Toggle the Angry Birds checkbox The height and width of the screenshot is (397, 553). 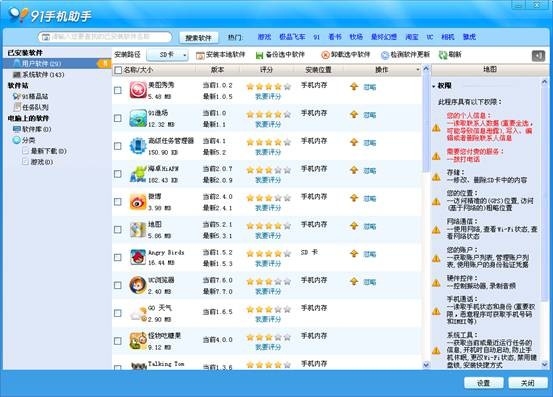tap(118, 257)
